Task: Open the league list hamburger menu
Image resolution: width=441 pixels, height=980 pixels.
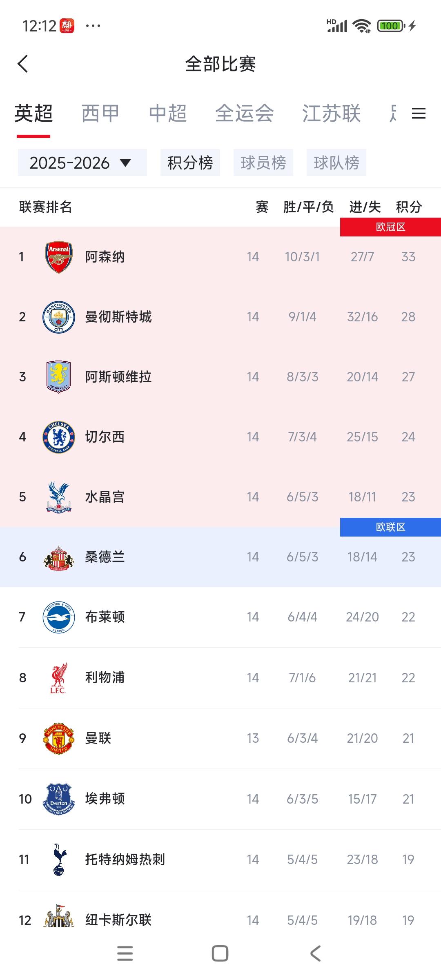Action: (x=419, y=114)
